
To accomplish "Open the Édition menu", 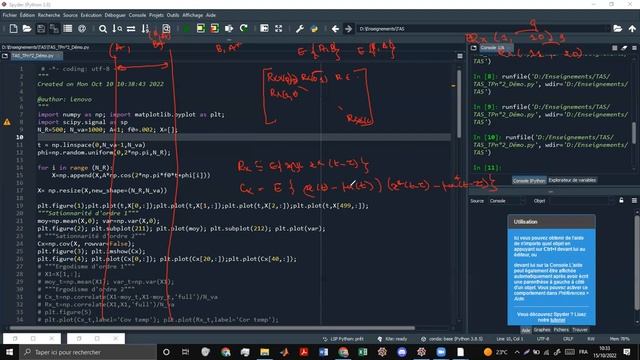I will tap(27, 15).
